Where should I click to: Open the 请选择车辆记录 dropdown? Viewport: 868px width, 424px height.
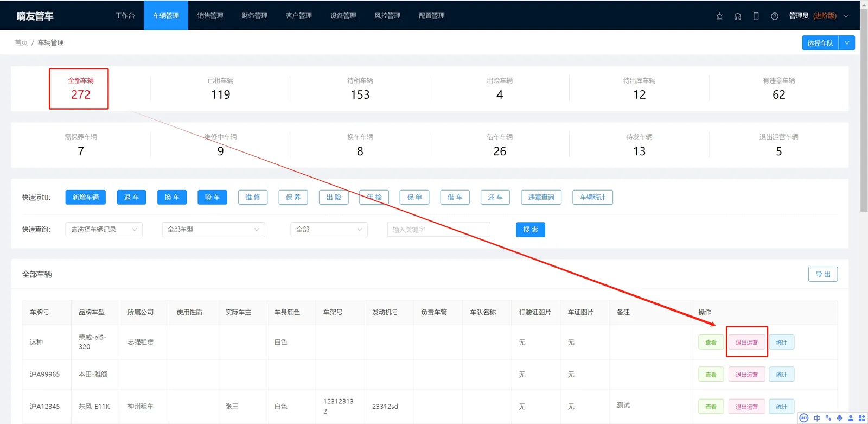(x=104, y=230)
